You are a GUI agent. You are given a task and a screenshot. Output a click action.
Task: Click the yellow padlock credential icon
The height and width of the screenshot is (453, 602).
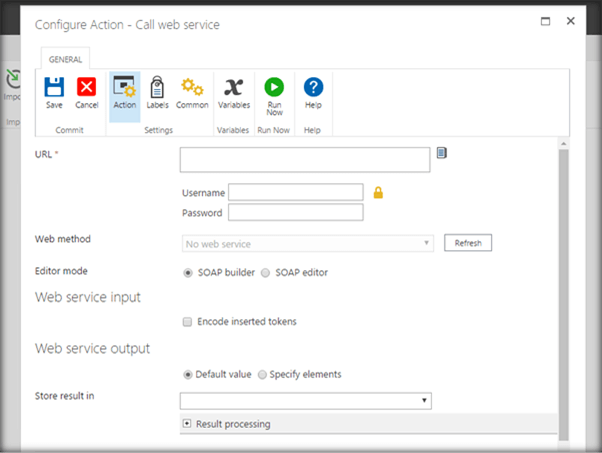[x=378, y=192]
